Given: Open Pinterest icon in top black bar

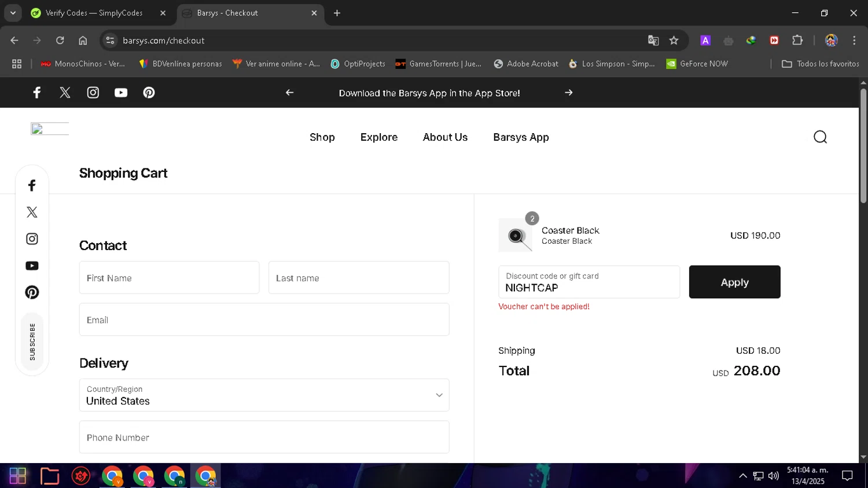Looking at the screenshot, I should pyautogui.click(x=149, y=93).
